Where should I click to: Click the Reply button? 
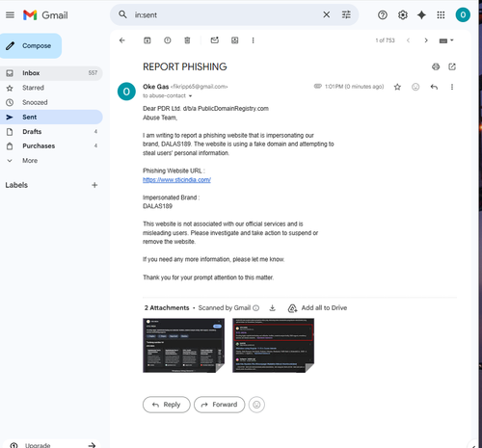[167, 405]
